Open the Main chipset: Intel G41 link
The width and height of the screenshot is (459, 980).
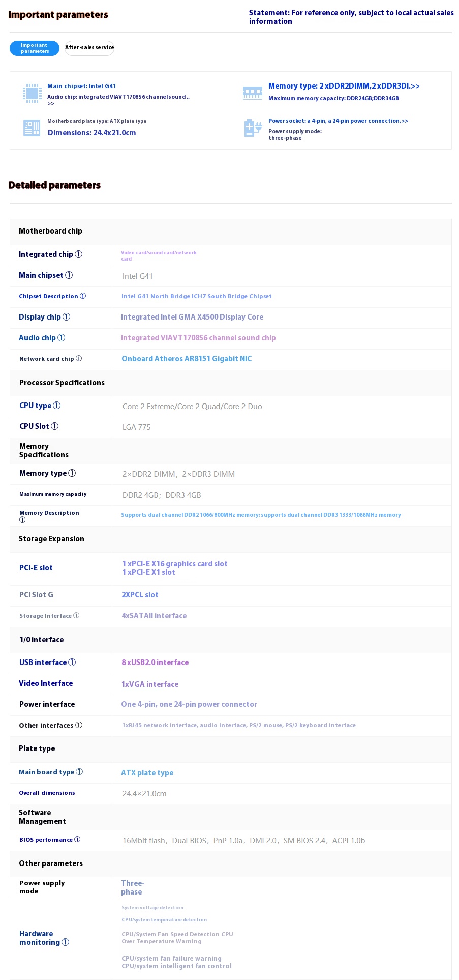82,86
